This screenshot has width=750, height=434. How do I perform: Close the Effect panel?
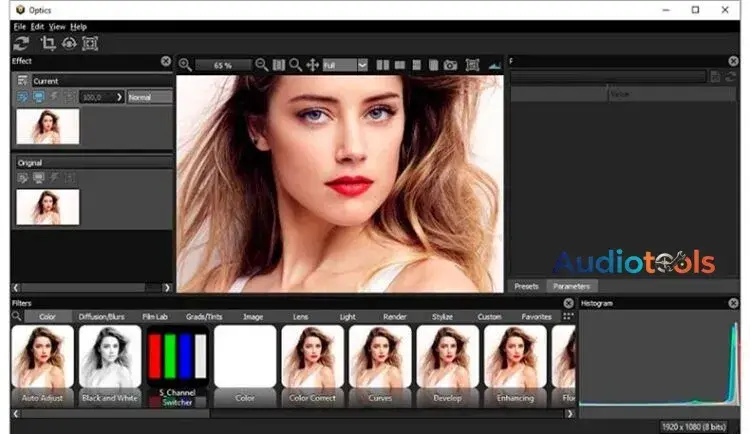coord(166,61)
